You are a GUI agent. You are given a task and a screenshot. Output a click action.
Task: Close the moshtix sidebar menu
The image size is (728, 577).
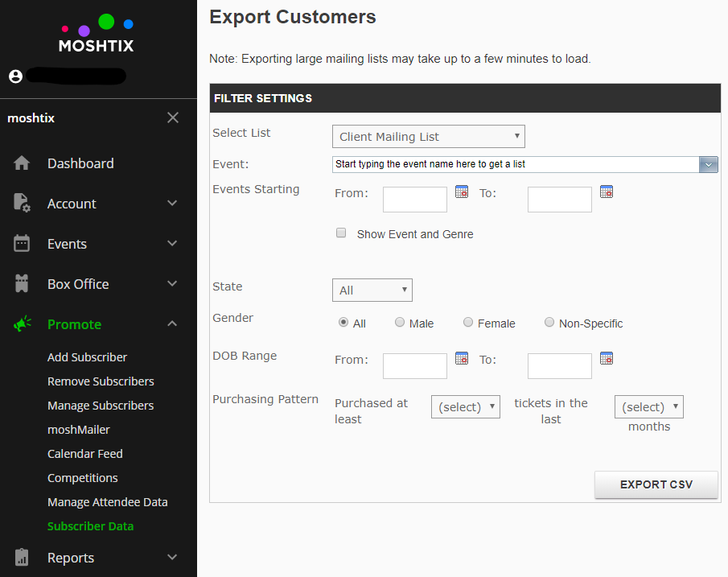tap(173, 117)
